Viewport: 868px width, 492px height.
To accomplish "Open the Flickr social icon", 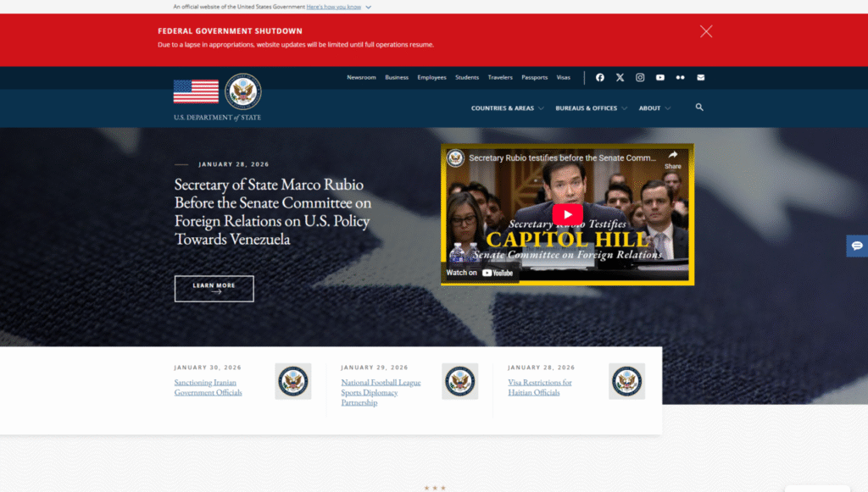I will coord(680,77).
